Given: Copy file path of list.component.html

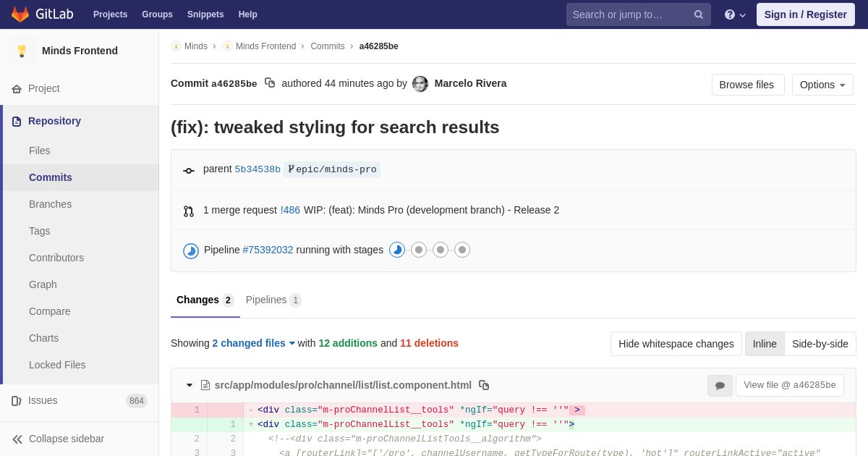Looking at the screenshot, I should tap(484, 385).
